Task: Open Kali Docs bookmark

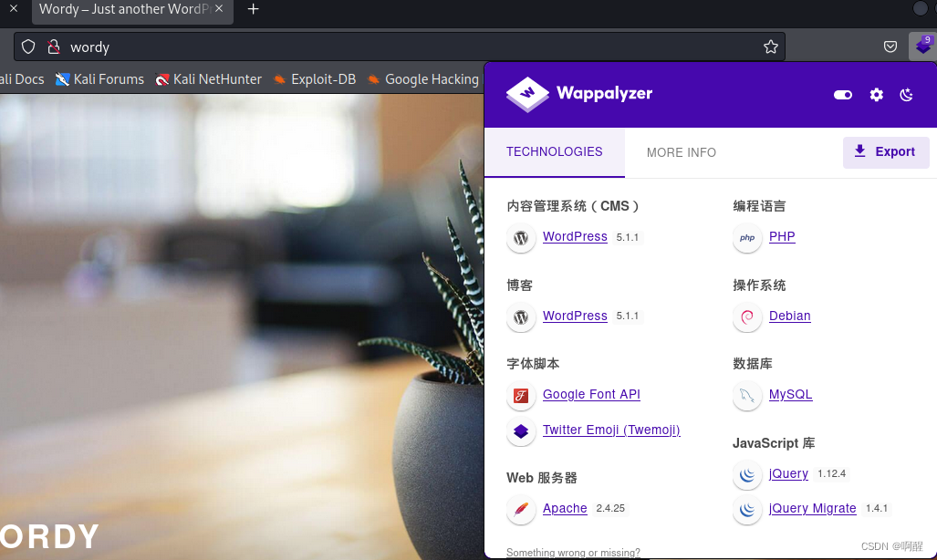Action: click(x=22, y=78)
